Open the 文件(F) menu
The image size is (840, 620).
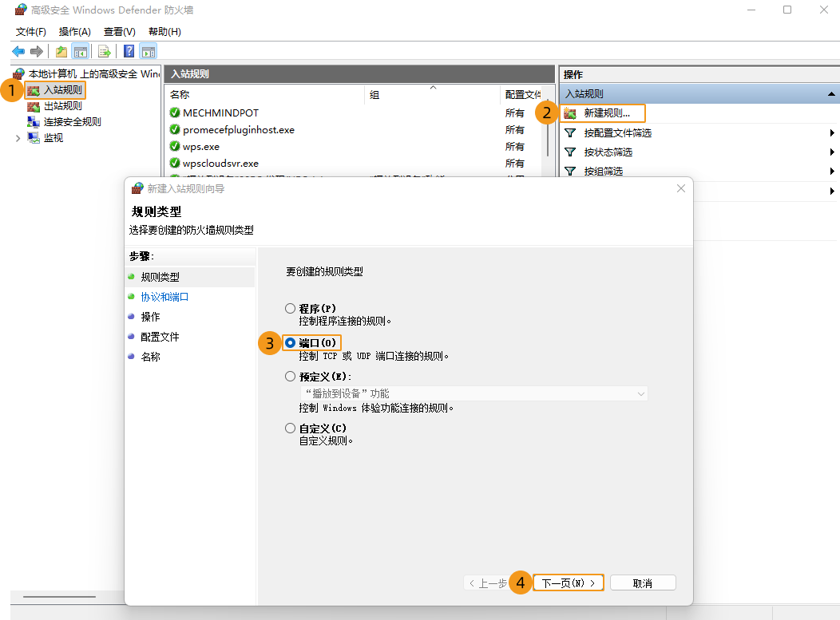coord(30,32)
